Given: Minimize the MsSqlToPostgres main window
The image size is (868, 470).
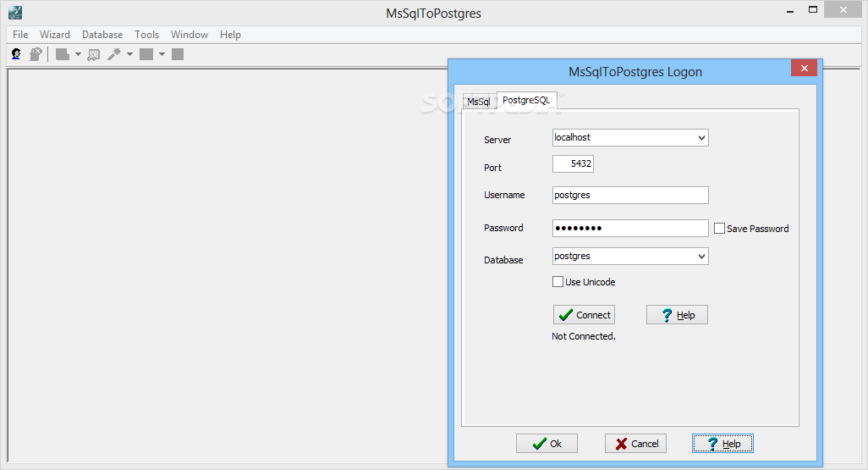Looking at the screenshot, I should pos(790,10).
